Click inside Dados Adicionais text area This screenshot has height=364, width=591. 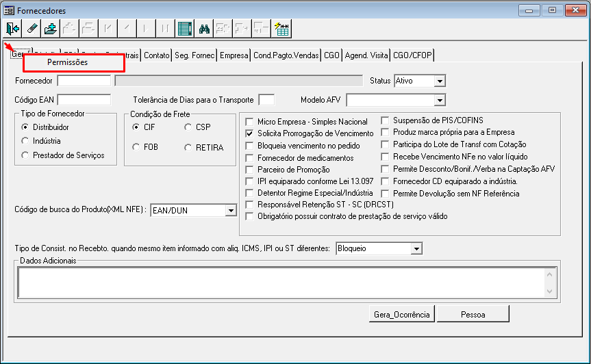pos(281,283)
